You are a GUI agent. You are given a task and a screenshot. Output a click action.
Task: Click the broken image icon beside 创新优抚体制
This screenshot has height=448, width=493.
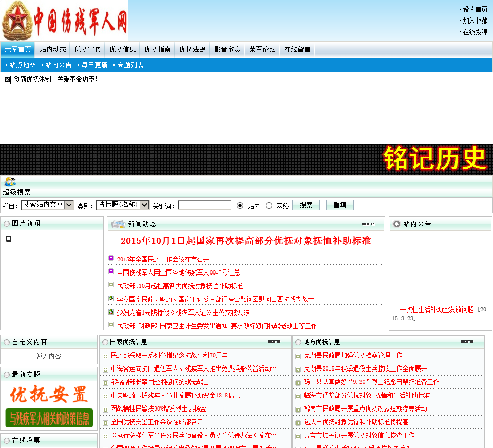[7, 80]
